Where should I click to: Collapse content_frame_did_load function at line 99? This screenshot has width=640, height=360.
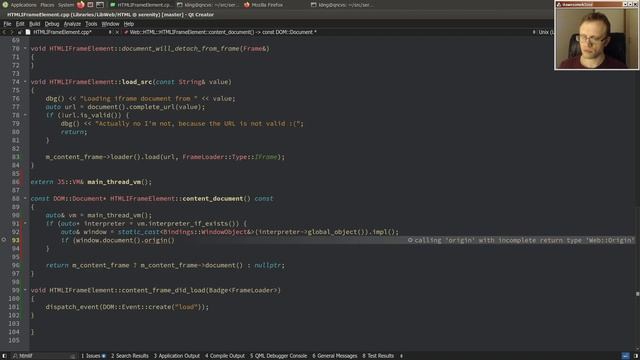point(25,290)
